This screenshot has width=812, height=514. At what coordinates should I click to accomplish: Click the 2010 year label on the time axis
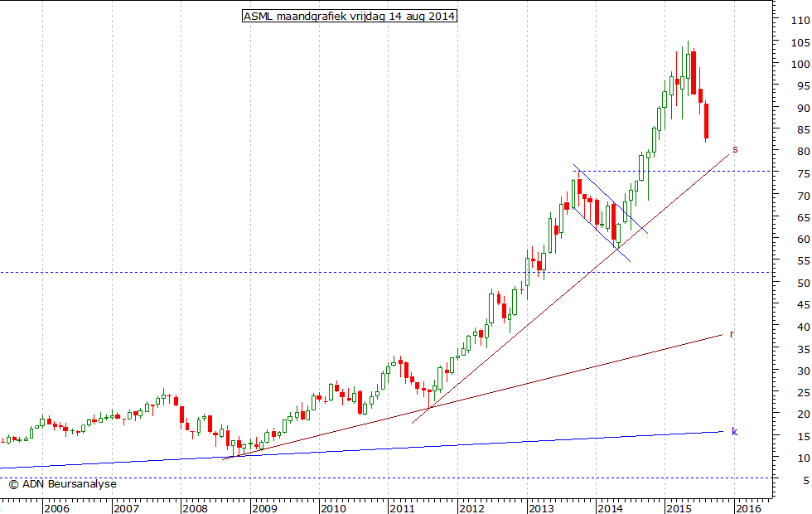pos(333,508)
